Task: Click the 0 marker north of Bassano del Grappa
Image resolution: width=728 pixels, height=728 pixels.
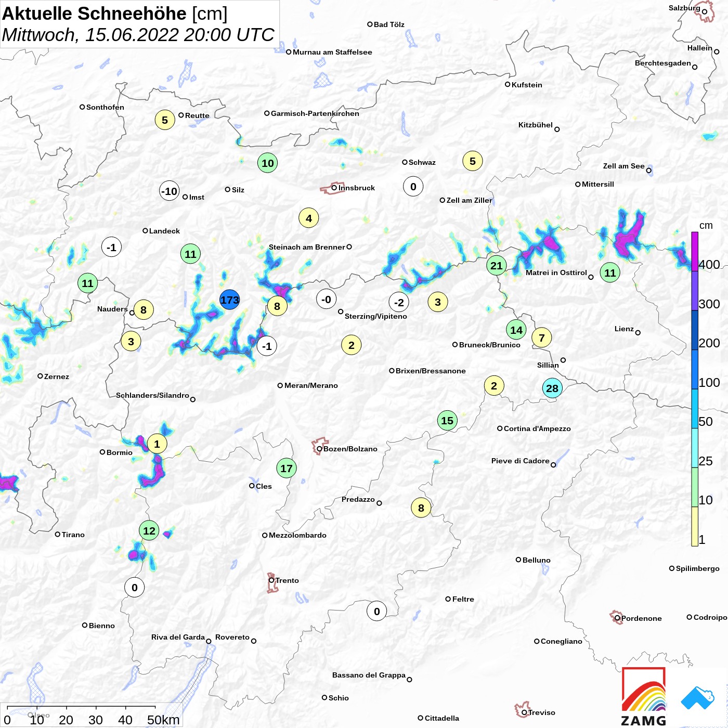Action: 377,612
